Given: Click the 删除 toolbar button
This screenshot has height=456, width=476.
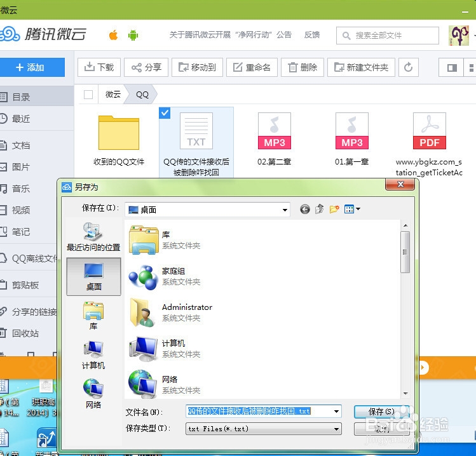Looking at the screenshot, I should pos(303,67).
